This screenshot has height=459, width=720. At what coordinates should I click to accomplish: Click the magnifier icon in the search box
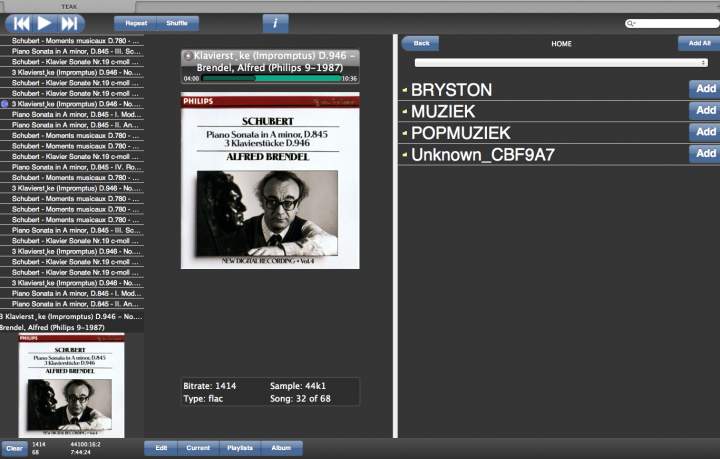coord(630,23)
